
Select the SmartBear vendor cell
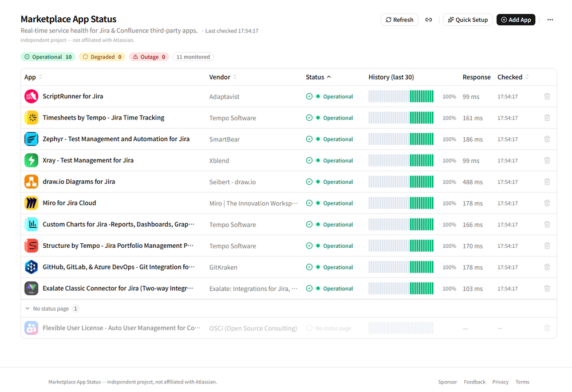click(x=224, y=139)
